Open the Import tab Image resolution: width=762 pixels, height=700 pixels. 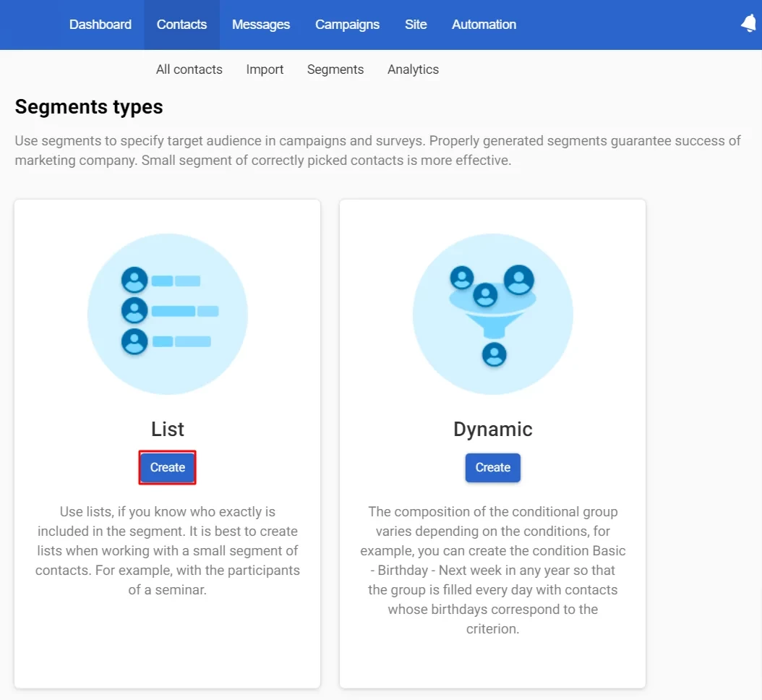click(265, 69)
